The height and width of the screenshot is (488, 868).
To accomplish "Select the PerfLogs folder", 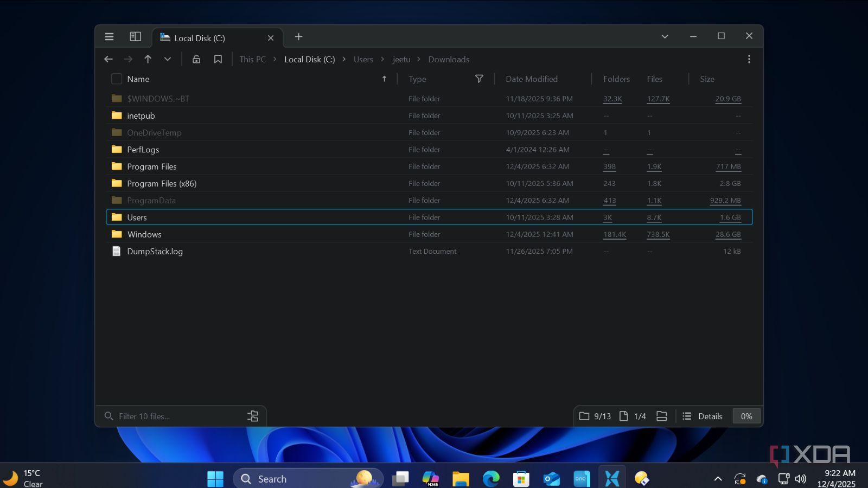I will point(429,150).
